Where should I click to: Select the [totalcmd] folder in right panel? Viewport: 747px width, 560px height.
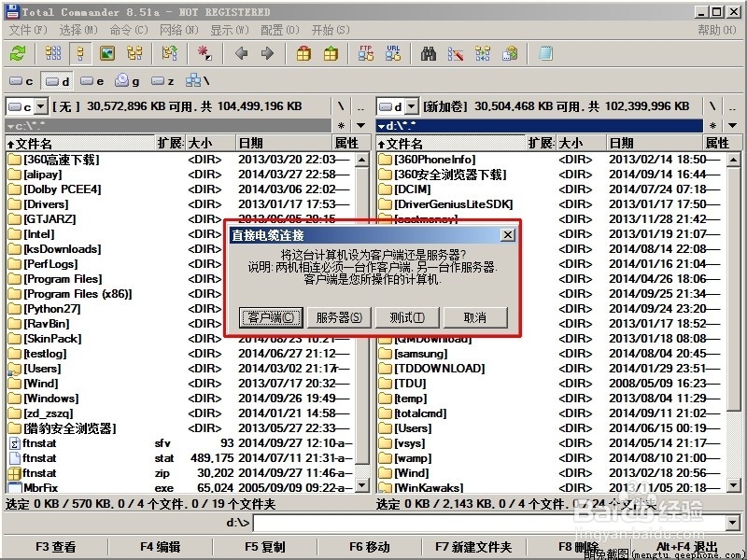pyautogui.click(x=551, y=413)
